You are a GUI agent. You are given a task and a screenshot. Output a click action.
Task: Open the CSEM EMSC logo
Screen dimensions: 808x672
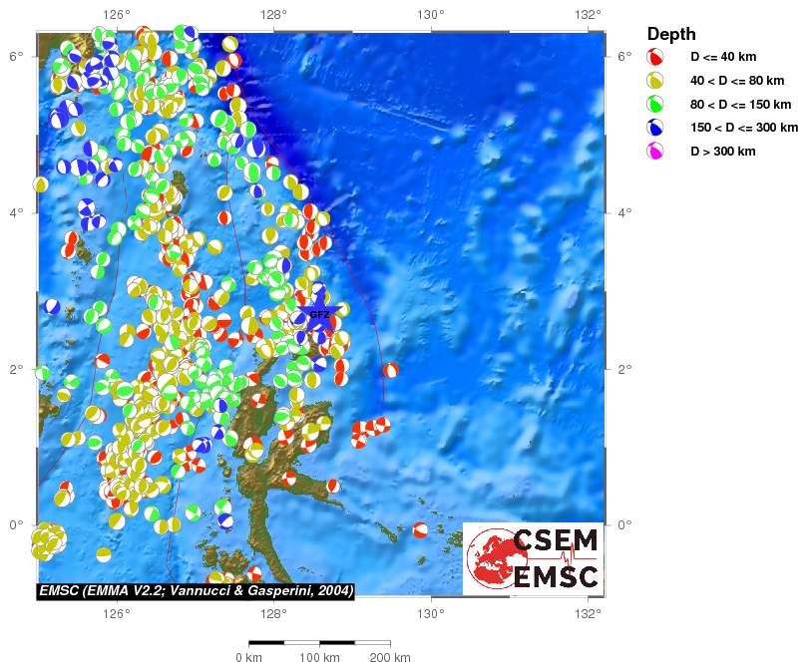[533, 559]
